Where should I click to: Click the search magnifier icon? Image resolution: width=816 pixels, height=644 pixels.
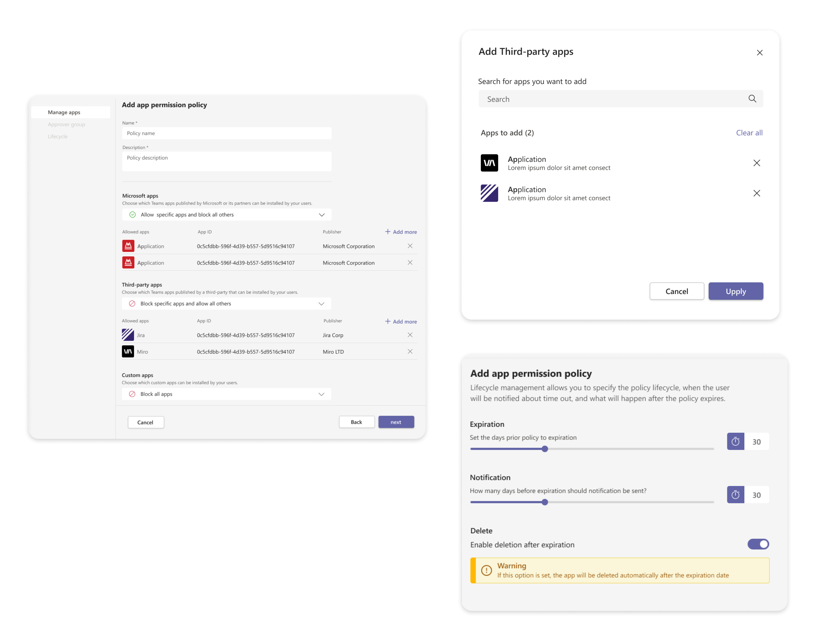coord(752,99)
